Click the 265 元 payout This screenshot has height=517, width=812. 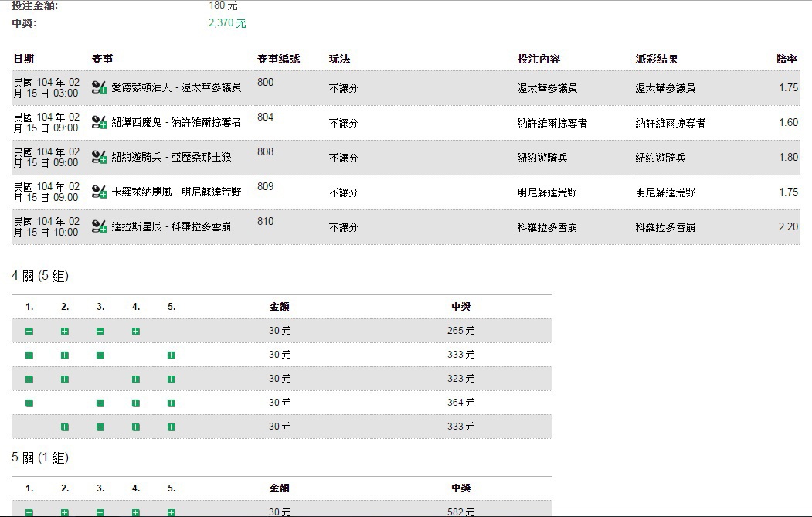(461, 331)
